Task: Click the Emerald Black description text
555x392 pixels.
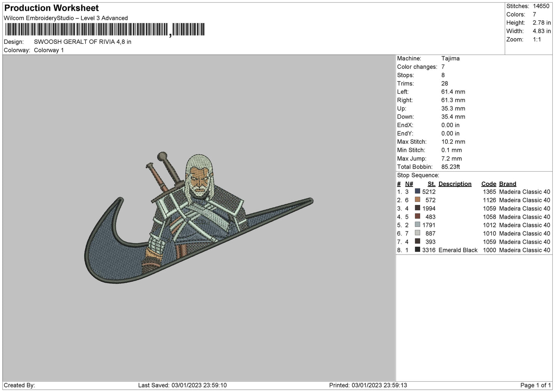Action: pyautogui.click(x=458, y=250)
